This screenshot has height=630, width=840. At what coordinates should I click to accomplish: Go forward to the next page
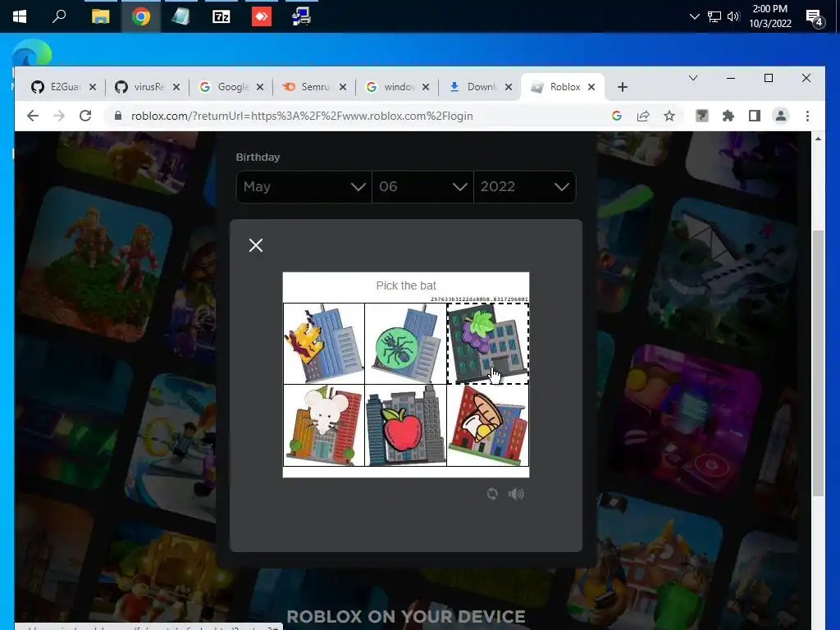point(59,116)
